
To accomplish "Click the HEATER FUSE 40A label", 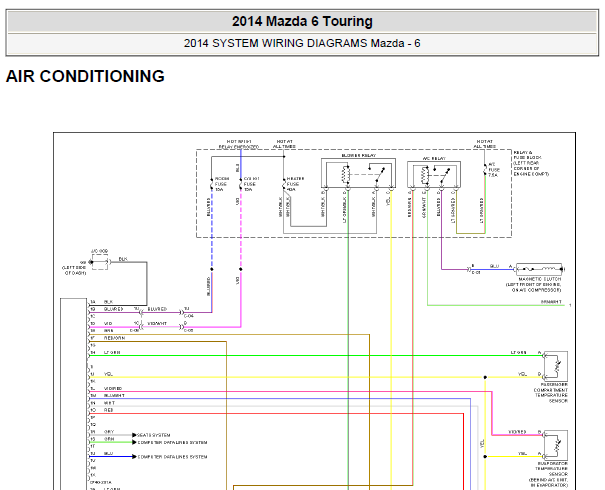I will coord(295,184).
